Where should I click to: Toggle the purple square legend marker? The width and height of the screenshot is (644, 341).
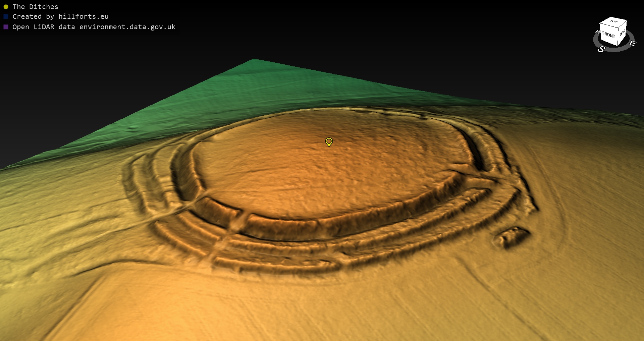tap(6, 27)
